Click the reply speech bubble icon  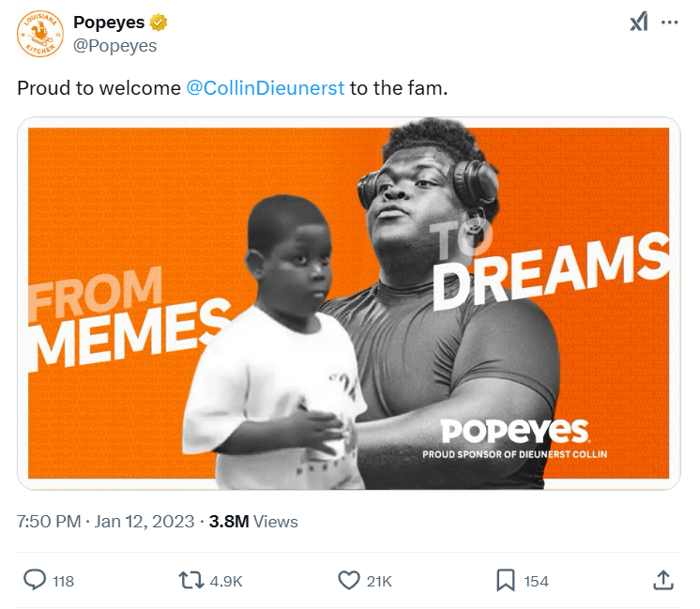(x=34, y=581)
